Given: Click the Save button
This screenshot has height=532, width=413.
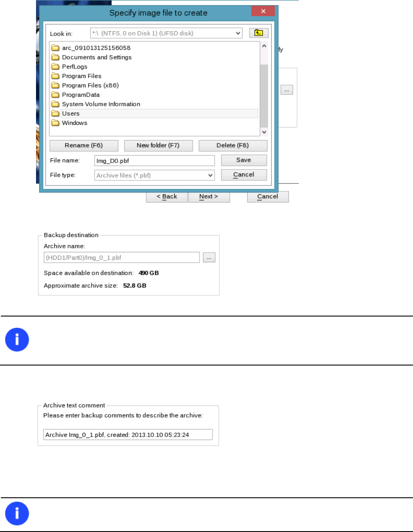Looking at the screenshot, I should pos(244,160).
